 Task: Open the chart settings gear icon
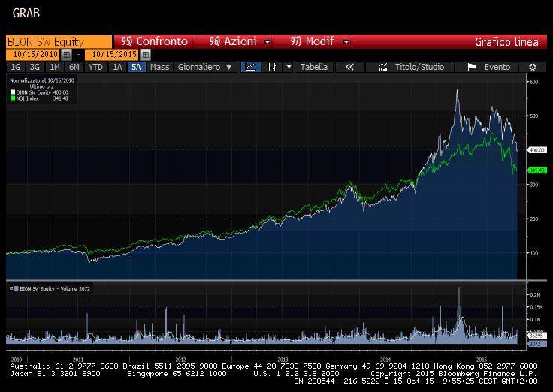[533, 67]
